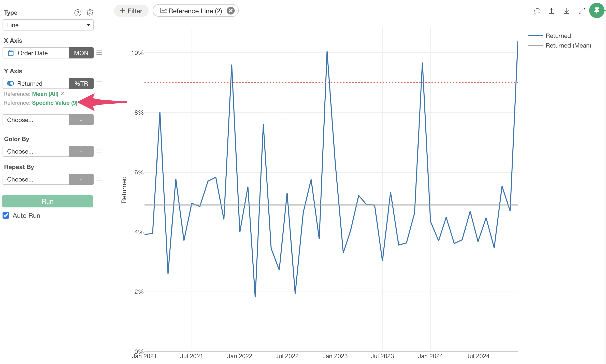Click the comment speech bubble icon
This screenshot has height=364, width=606.
point(537,11)
